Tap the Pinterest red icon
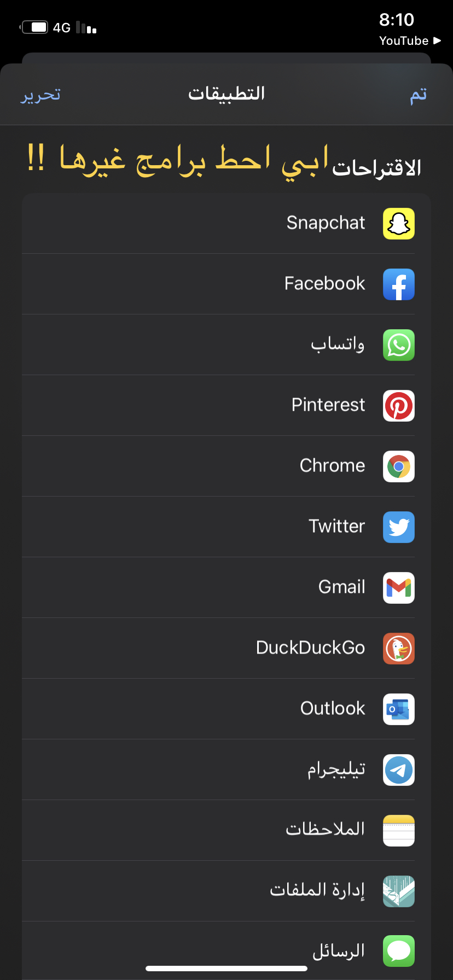Viewport: 453px width, 980px height. click(399, 406)
